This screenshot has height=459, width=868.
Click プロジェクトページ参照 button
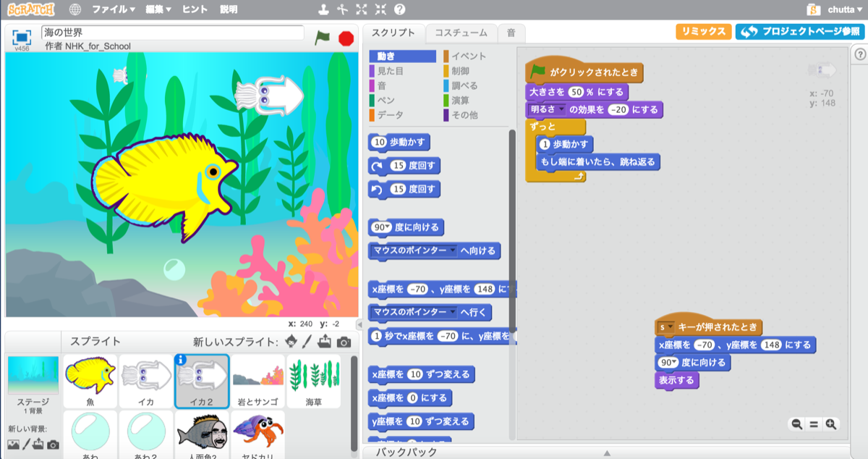(799, 32)
